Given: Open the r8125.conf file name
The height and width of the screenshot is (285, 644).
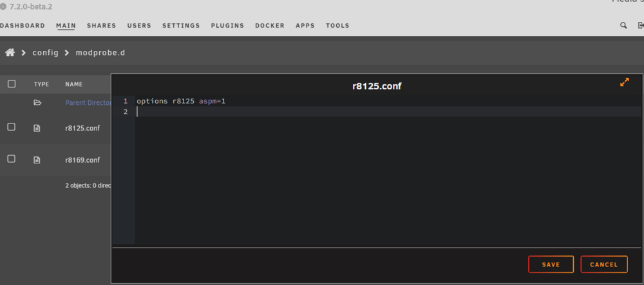Looking at the screenshot, I should (x=82, y=128).
